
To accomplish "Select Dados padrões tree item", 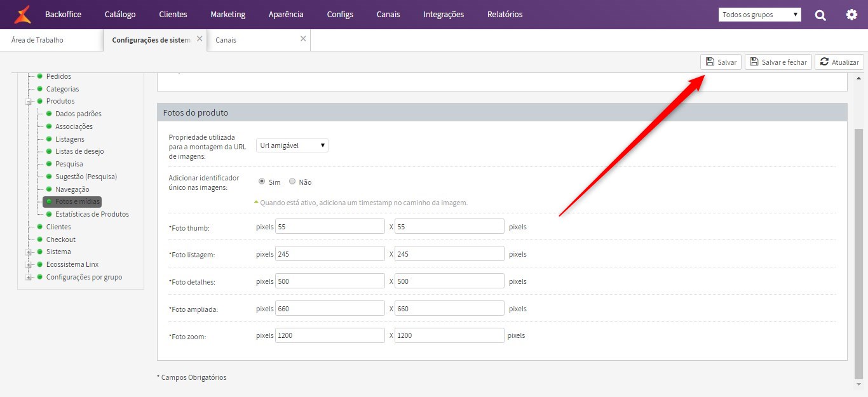I will click(x=78, y=114).
